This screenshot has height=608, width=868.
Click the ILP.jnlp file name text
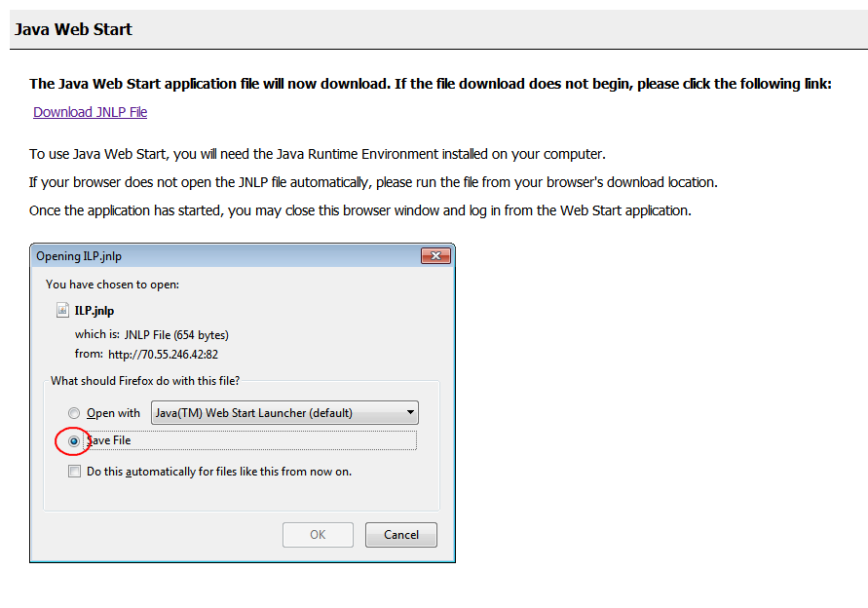94,311
